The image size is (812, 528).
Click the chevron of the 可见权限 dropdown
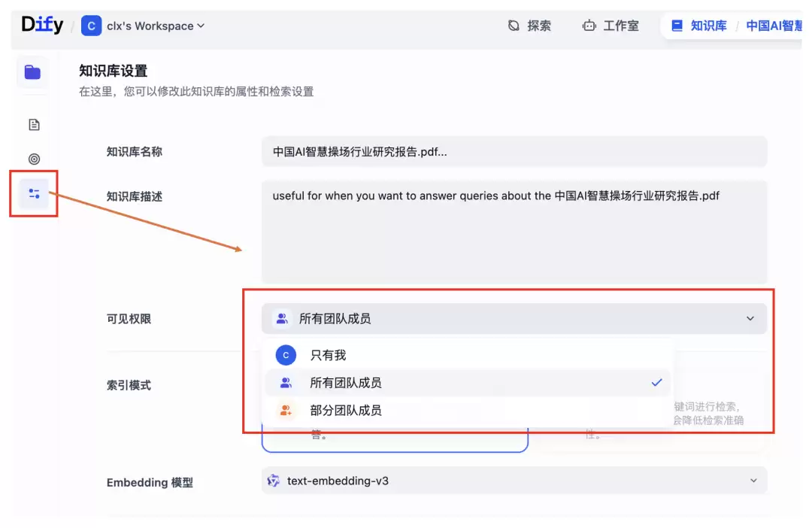point(750,319)
